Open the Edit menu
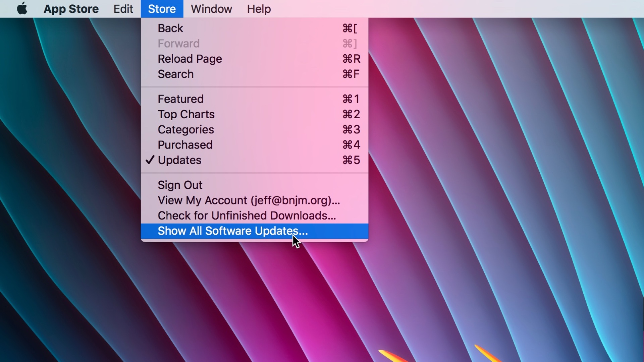Viewport: 644px width, 362px height. pos(123,9)
